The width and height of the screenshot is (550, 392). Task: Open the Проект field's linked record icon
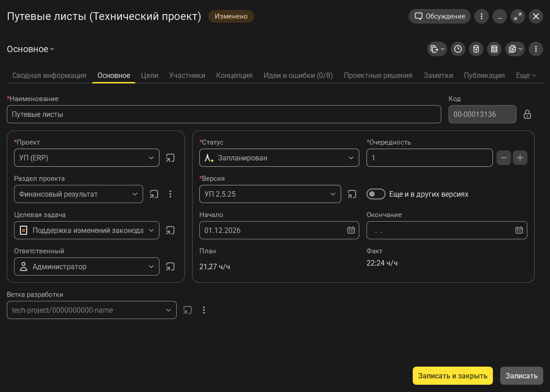170,158
